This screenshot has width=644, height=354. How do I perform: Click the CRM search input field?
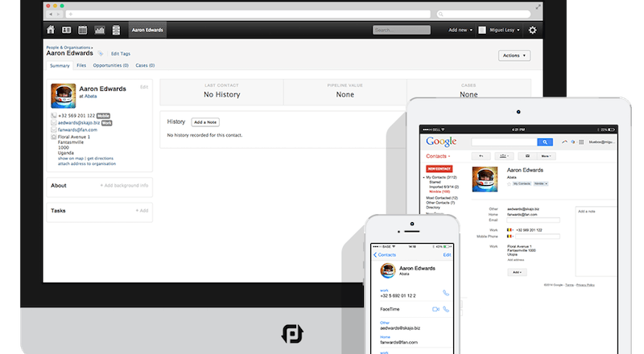coord(402,30)
